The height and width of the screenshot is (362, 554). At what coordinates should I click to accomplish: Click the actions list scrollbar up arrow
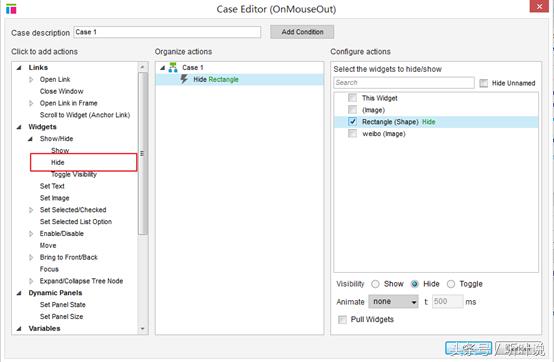point(142,67)
